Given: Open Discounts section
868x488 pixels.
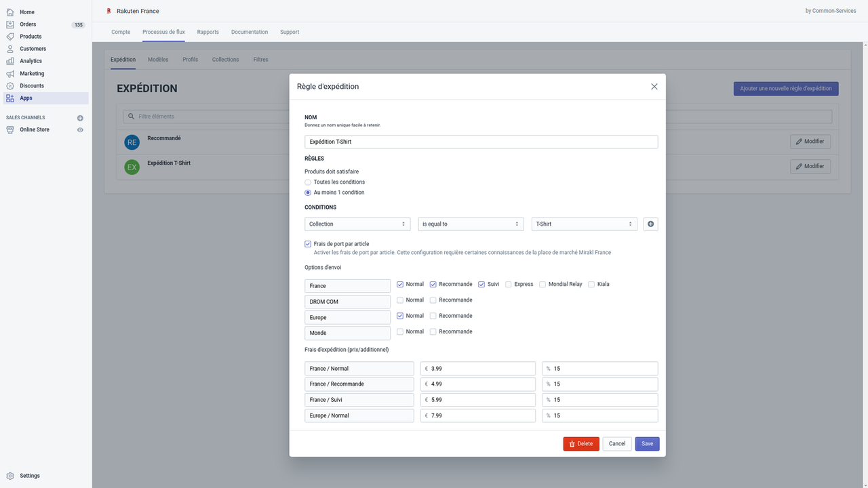Looking at the screenshot, I should tap(32, 85).
